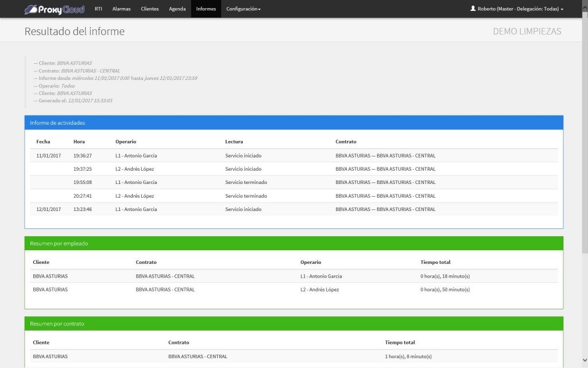Select the 11/01/2017 date cell

coord(48,155)
